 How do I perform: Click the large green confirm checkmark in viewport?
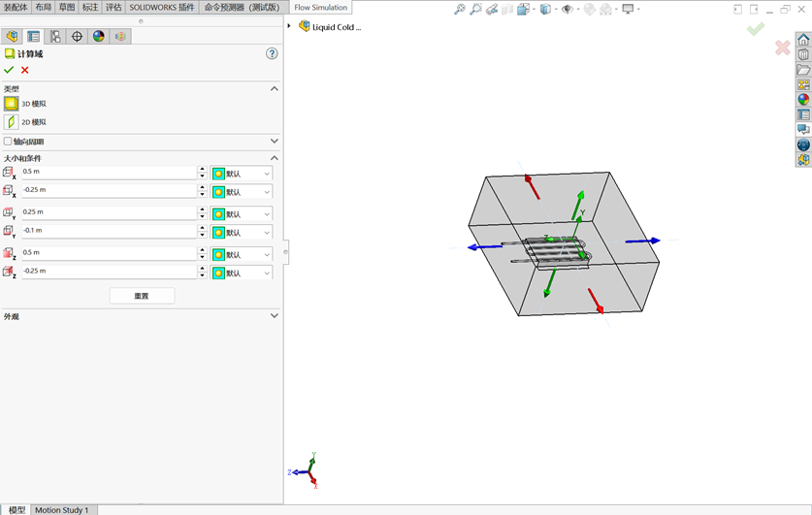point(756,29)
